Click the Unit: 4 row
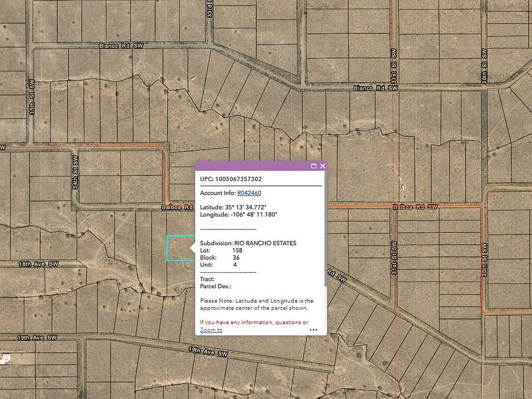Image resolution: width=532 pixels, height=399 pixels. [218, 265]
